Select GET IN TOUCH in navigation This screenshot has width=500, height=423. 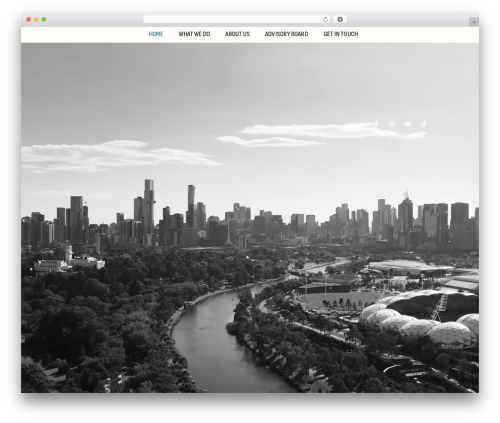[x=341, y=34]
